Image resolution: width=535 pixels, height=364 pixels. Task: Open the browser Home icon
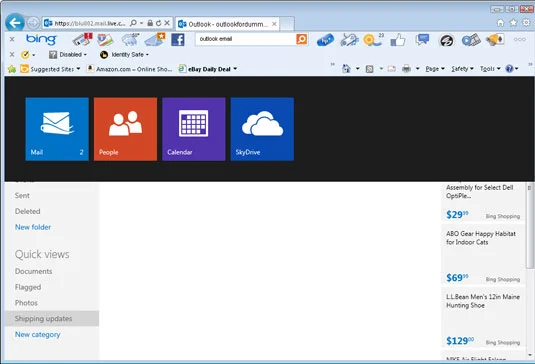point(500,23)
